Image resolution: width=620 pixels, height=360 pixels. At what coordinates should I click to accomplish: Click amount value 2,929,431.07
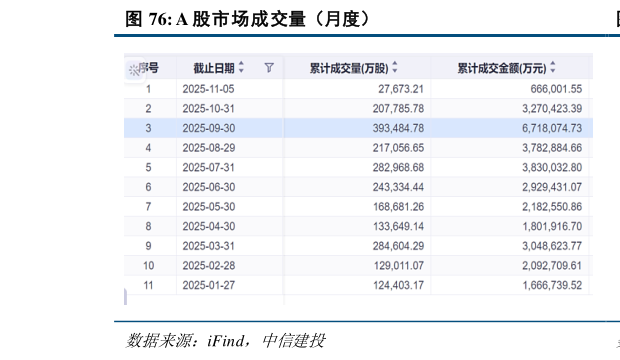552,187
